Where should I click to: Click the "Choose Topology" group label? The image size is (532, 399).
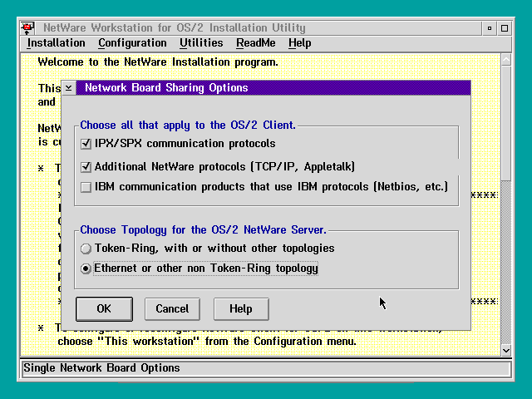203,230
